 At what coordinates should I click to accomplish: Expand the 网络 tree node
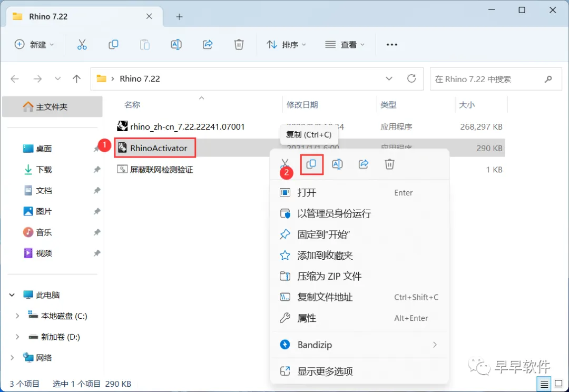pyautogui.click(x=12, y=358)
